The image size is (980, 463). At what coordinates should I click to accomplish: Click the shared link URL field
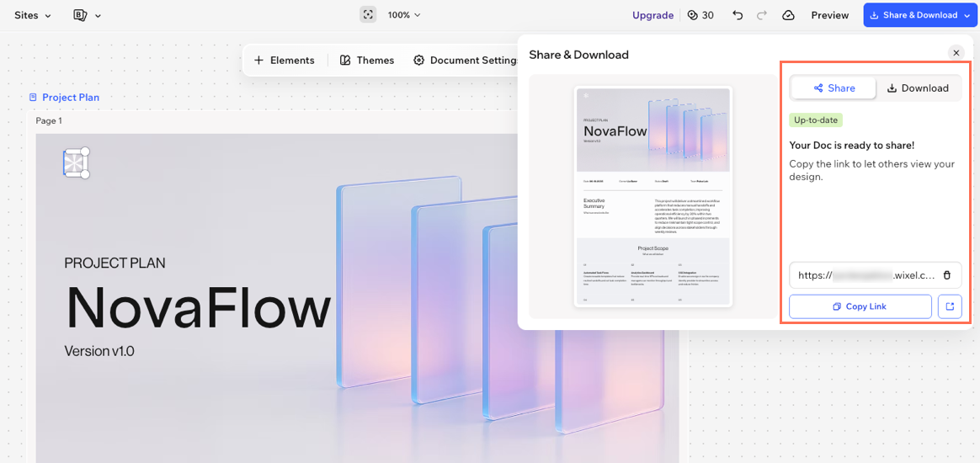point(875,275)
